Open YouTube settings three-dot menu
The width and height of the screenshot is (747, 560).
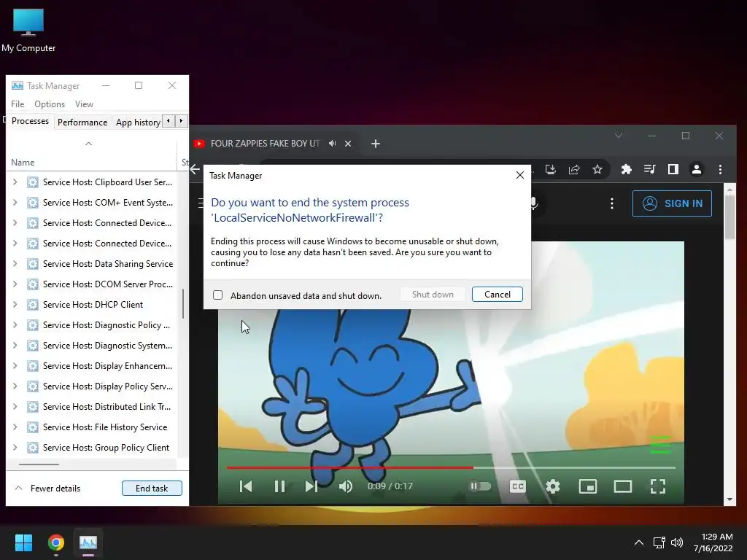pos(612,204)
